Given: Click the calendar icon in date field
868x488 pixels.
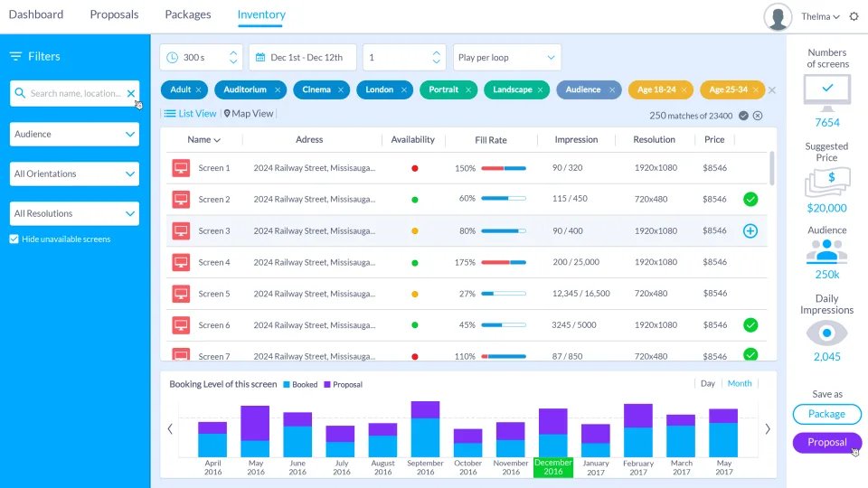Looking at the screenshot, I should click(260, 58).
